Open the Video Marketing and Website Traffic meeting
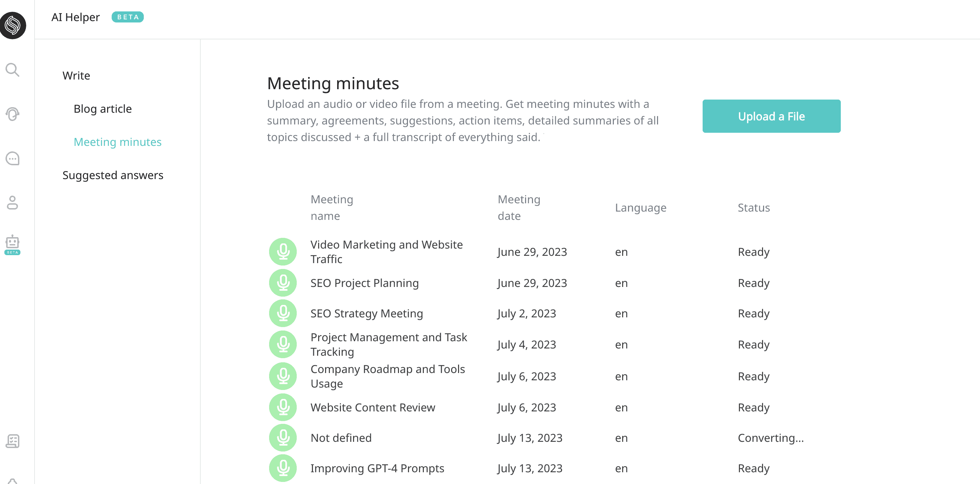 387,252
